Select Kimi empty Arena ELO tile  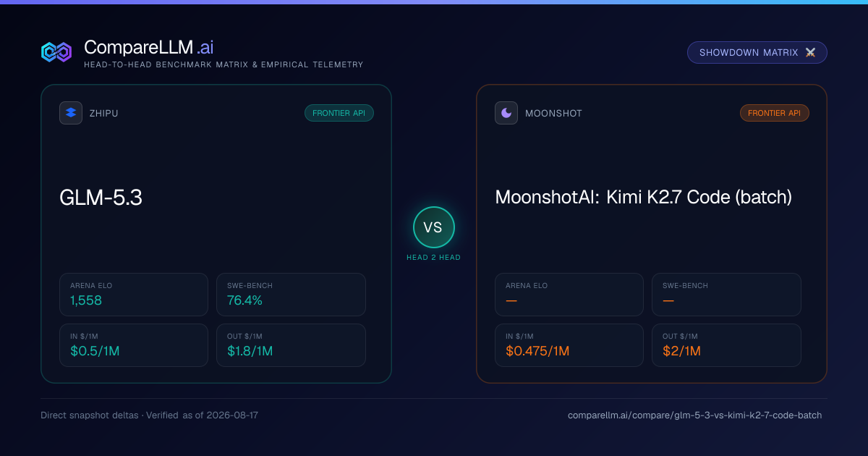pos(569,295)
